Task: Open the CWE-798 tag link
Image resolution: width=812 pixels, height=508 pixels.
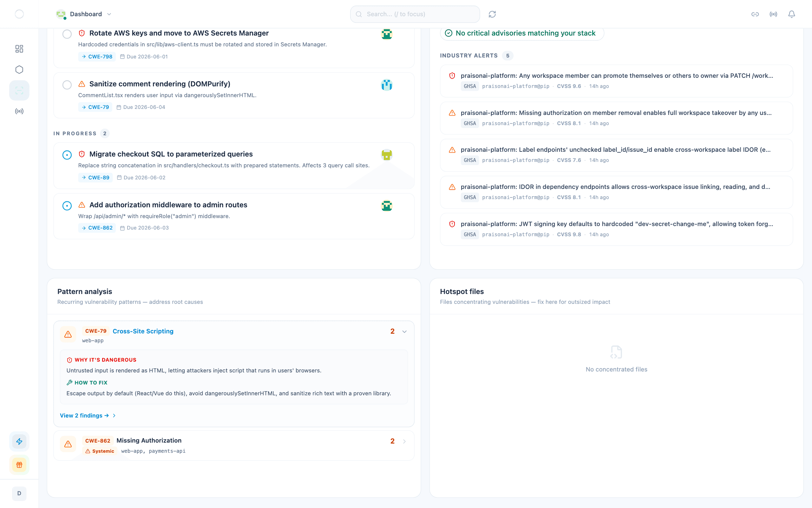Action: click(97, 57)
